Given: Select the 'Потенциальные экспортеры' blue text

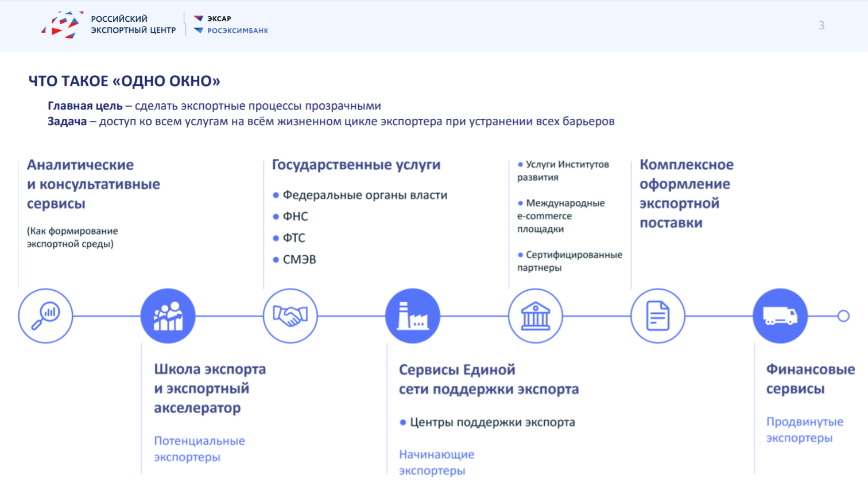Looking at the screenshot, I should tap(199, 449).
